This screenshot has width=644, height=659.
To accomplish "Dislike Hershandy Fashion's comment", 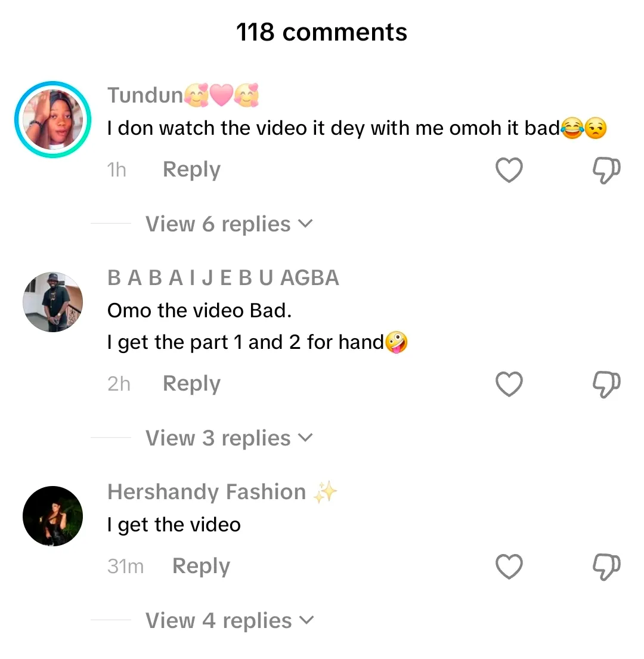I will (x=606, y=567).
